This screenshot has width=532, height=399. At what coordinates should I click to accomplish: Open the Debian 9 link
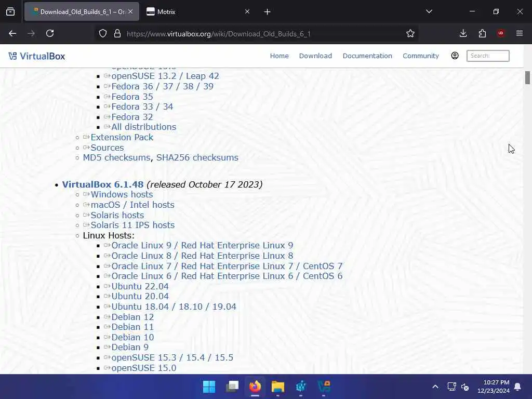click(130, 347)
